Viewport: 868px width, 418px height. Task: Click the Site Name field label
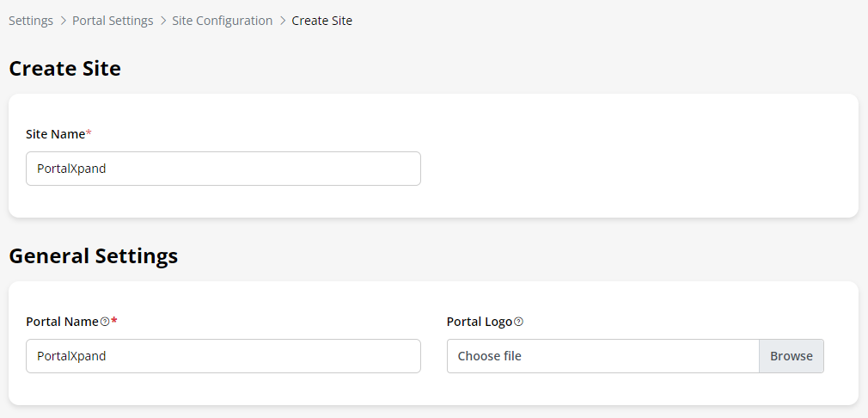pyautogui.click(x=55, y=134)
